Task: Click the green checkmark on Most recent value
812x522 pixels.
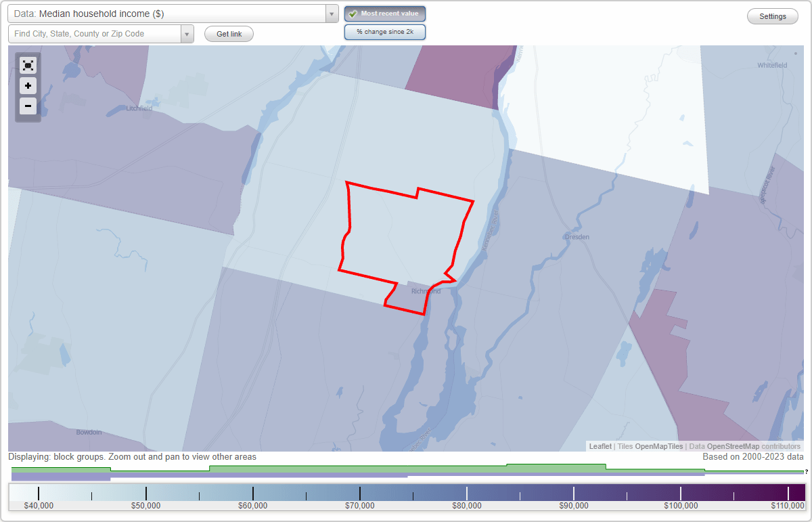Action: click(353, 14)
